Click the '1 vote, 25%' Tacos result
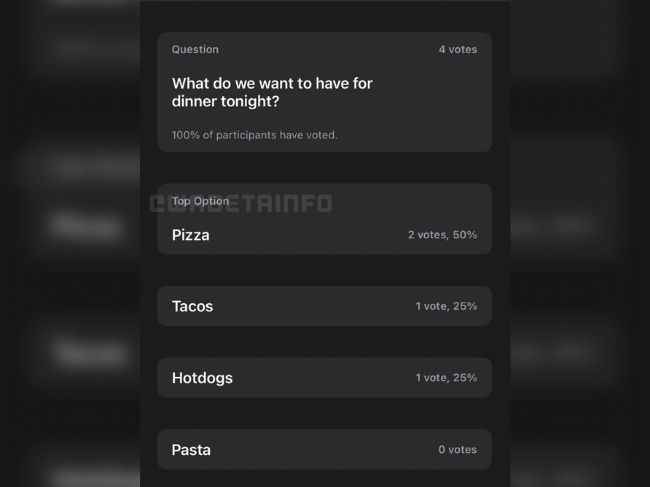 446,306
